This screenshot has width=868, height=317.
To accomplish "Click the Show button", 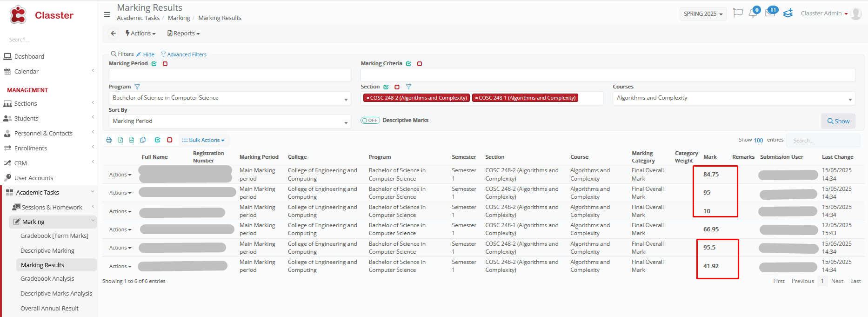I will [838, 121].
